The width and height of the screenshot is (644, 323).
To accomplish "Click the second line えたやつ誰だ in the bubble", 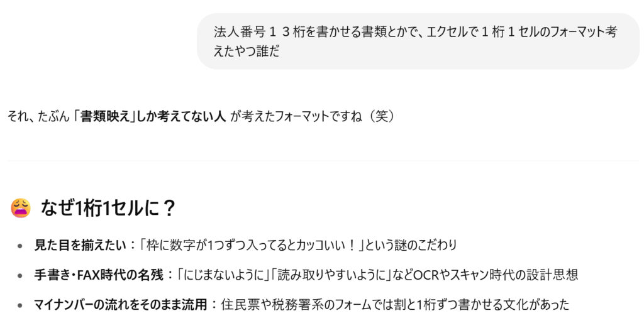I will click(x=247, y=52).
